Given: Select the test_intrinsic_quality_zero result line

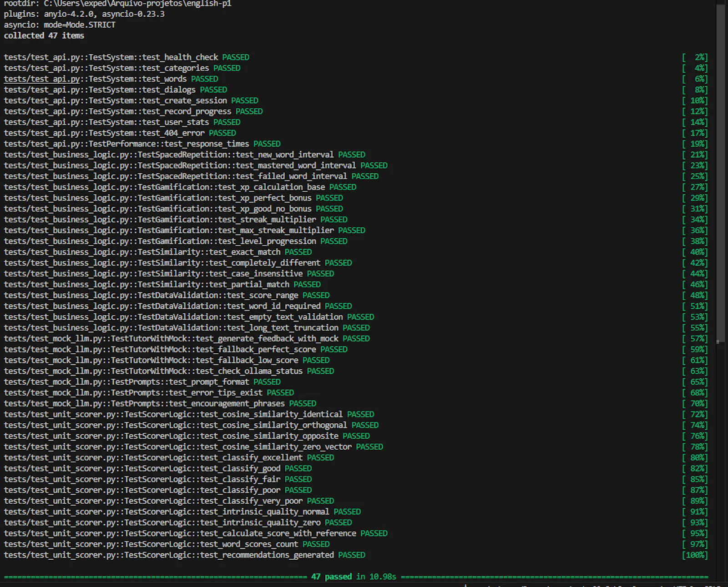Looking at the screenshot, I should 178,523.
